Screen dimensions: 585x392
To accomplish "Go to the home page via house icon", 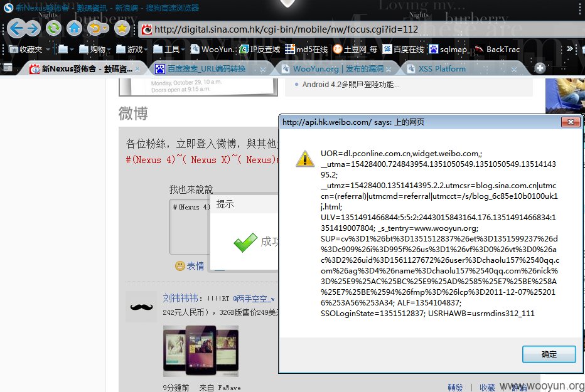I will click(74, 28).
